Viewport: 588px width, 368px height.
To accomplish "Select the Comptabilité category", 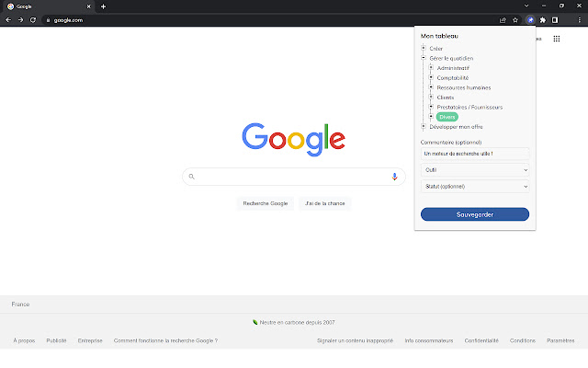I will tap(453, 77).
